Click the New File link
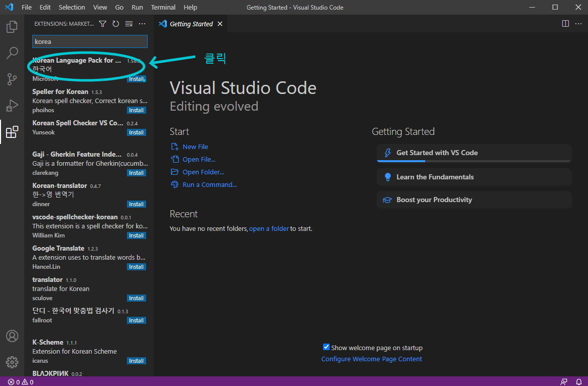 tap(195, 147)
